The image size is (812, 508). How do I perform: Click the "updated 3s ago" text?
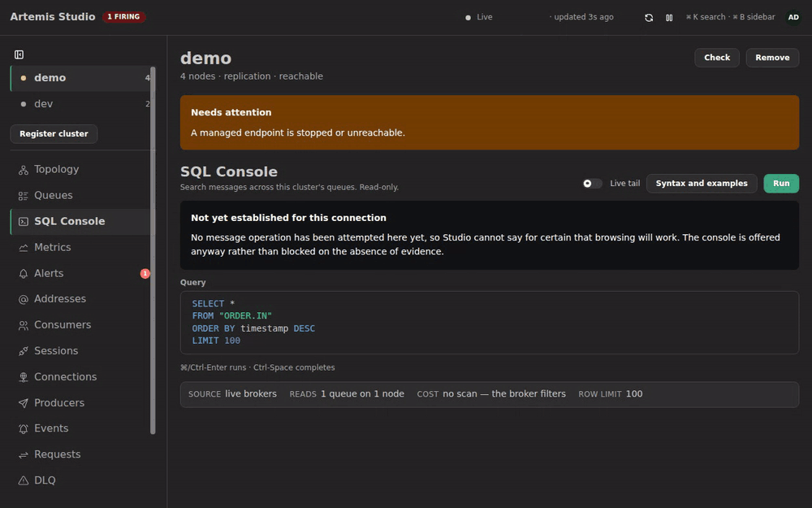(x=584, y=17)
